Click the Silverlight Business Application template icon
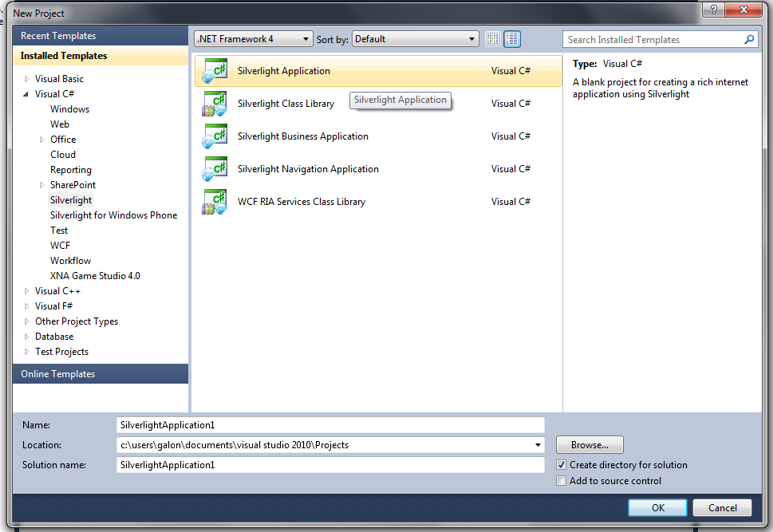773x532 pixels. coord(215,136)
